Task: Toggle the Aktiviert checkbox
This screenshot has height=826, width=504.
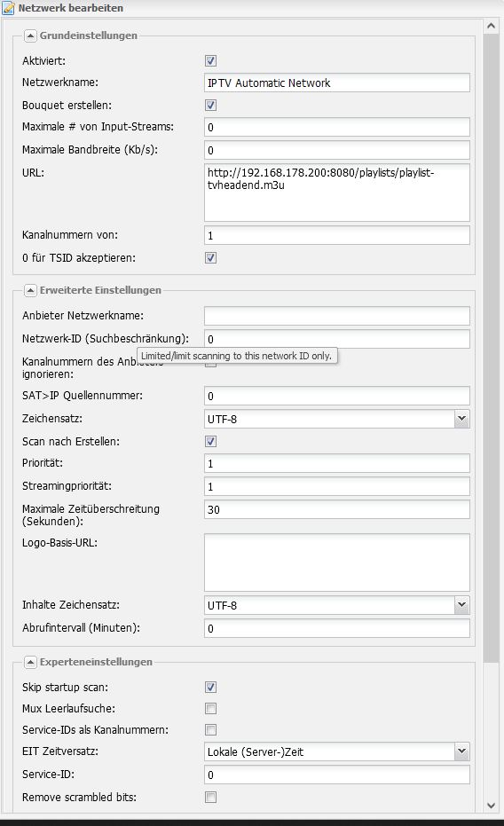Action: 210,61
